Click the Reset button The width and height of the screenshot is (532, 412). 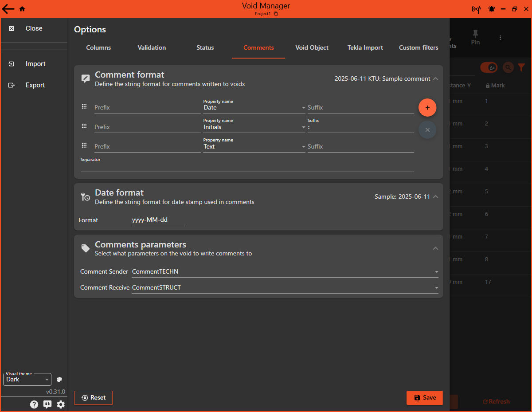[x=94, y=398]
